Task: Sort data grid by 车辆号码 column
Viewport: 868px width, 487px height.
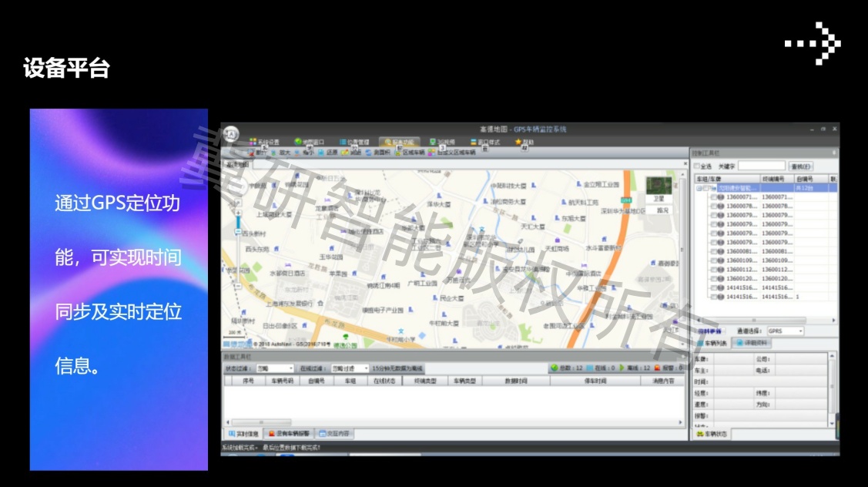Action: pos(283,381)
